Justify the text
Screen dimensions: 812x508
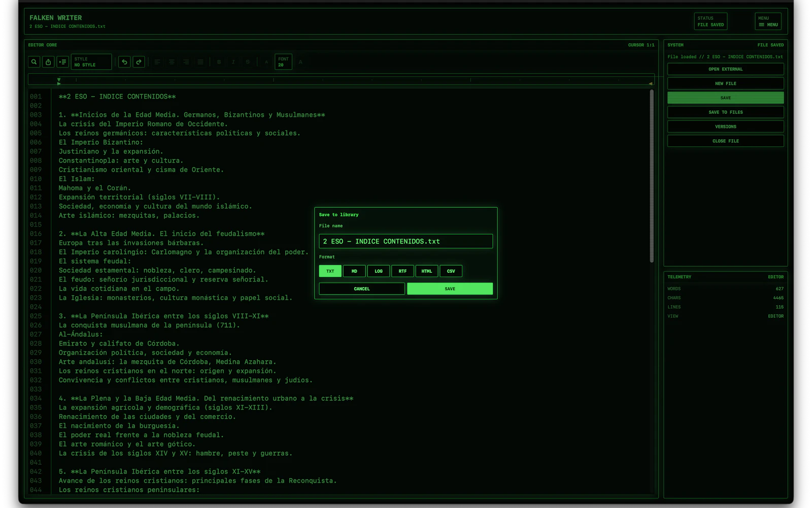200,62
